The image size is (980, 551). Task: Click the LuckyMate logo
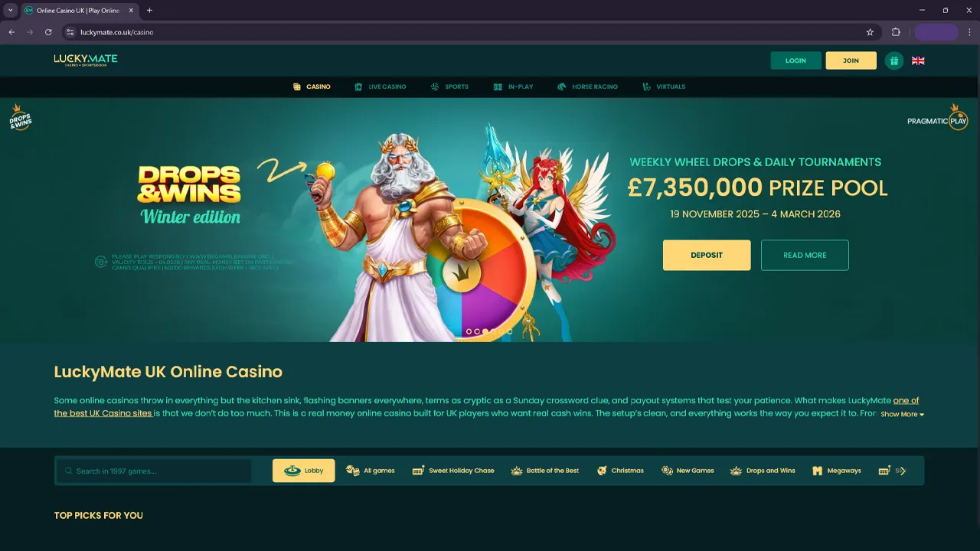click(x=86, y=60)
